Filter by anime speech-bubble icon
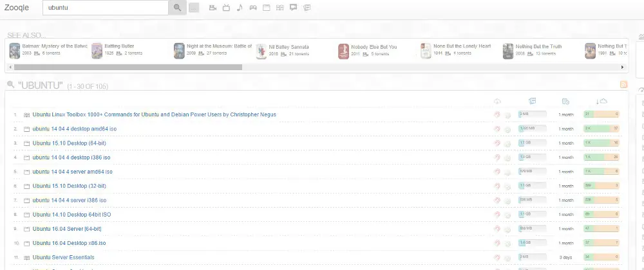 pos(293,7)
